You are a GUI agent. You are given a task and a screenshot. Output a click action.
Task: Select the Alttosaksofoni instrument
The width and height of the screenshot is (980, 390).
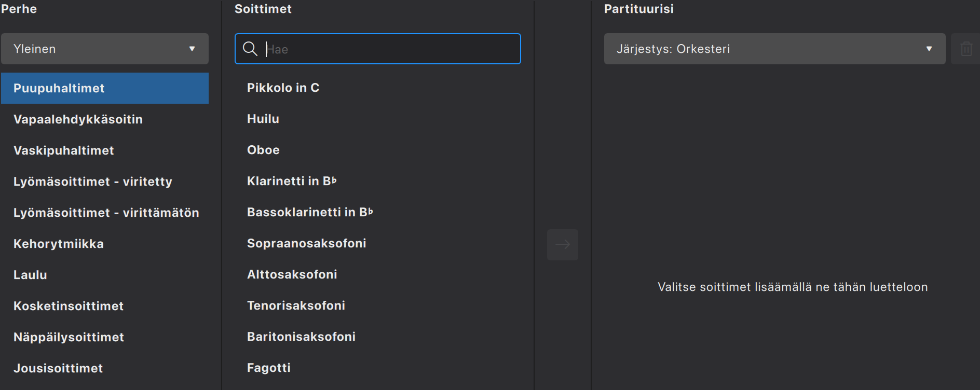click(x=292, y=274)
